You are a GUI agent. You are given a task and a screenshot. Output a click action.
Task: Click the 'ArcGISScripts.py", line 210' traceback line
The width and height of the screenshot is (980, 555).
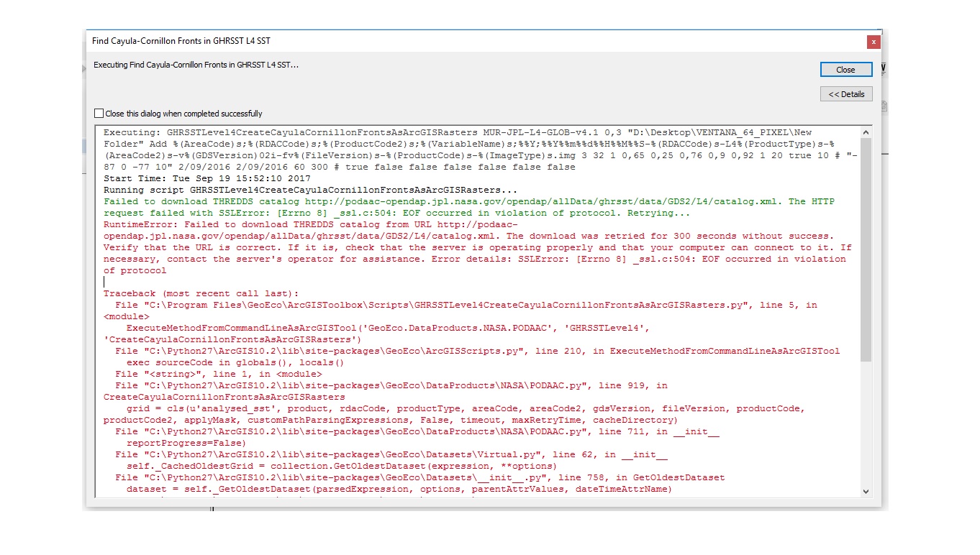pyautogui.click(x=478, y=351)
